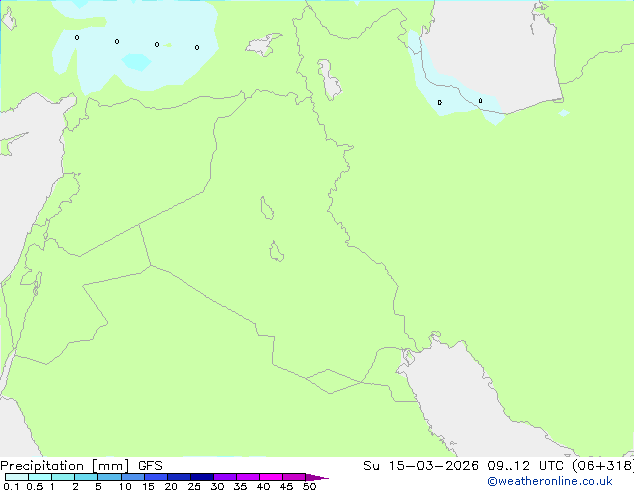Select legend swatch between 0.5 and 1
The width and height of the screenshot is (634, 490).
point(40,477)
